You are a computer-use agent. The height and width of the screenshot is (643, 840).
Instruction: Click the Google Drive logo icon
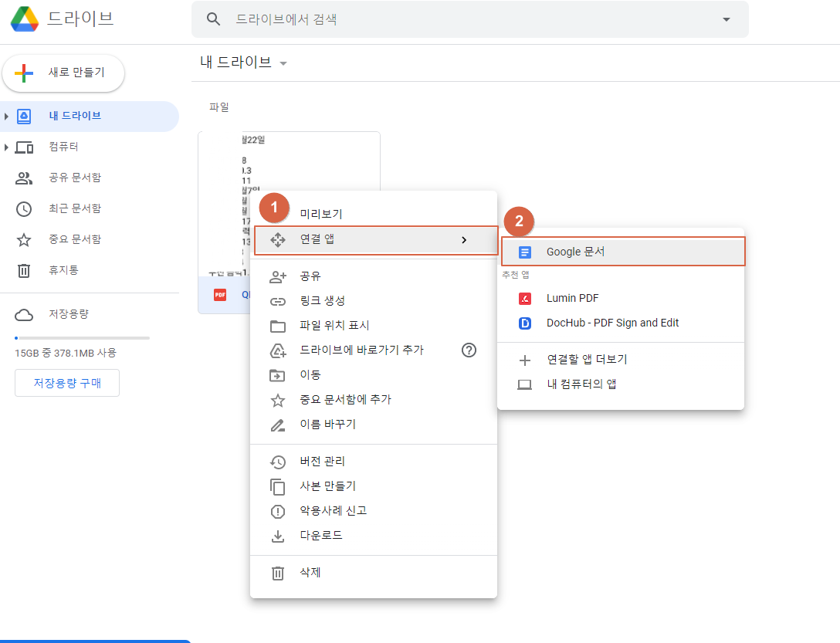pos(25,19)
